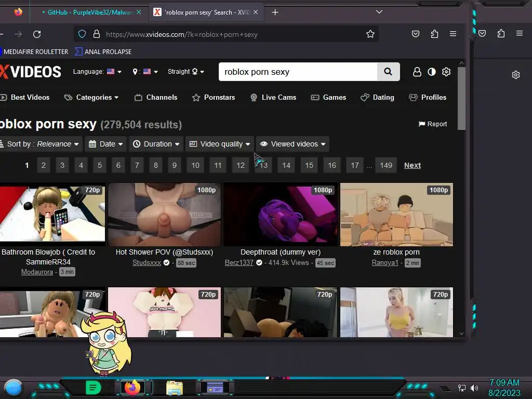Image resolution: width=532 pixels, height=399 pixels.
Task: Open the Games menu item
Action: click(x=328, y=97)
